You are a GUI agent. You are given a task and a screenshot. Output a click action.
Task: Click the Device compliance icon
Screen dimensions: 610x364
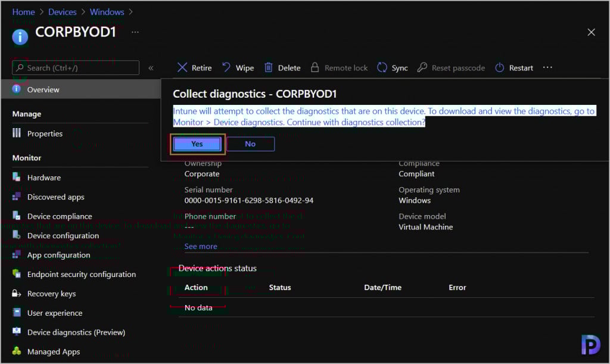16,216
